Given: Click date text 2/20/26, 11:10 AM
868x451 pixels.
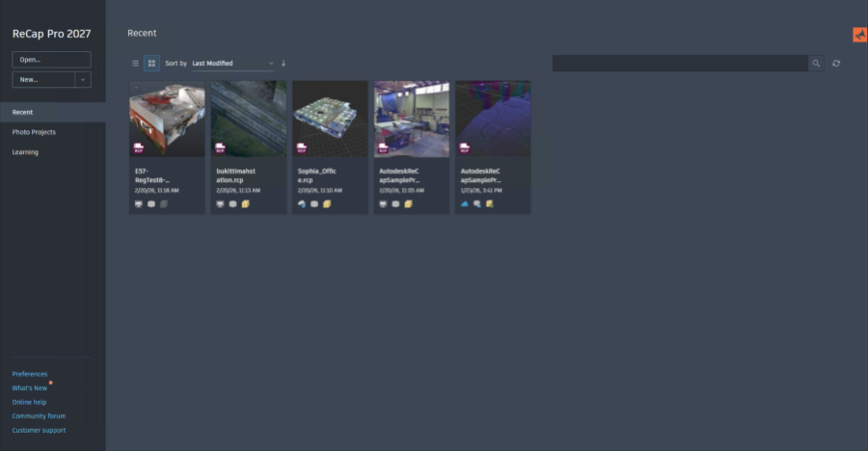Looking at the screenshot, I should pos(319,191).
